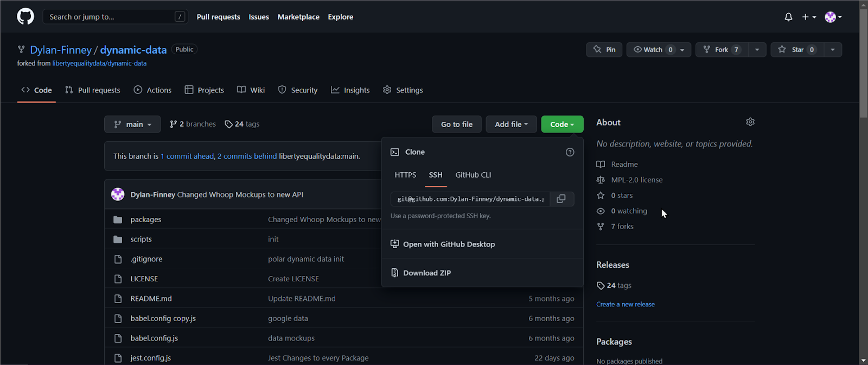
Task: Expand the plus create-new menu
Action: pos(809,17)
